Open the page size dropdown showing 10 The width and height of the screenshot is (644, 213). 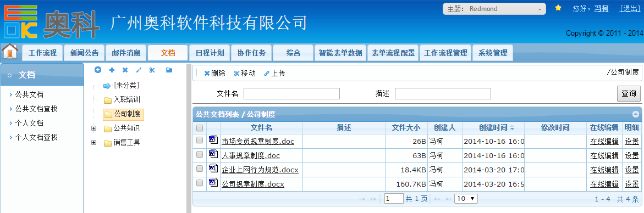click(x=466, y=199)
